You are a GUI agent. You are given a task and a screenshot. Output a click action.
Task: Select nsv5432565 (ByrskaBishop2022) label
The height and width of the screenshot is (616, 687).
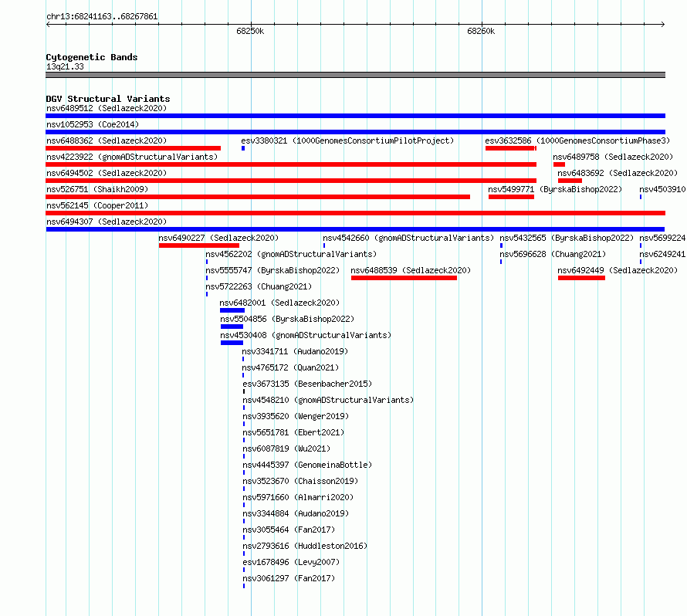[x=567, y=238]
